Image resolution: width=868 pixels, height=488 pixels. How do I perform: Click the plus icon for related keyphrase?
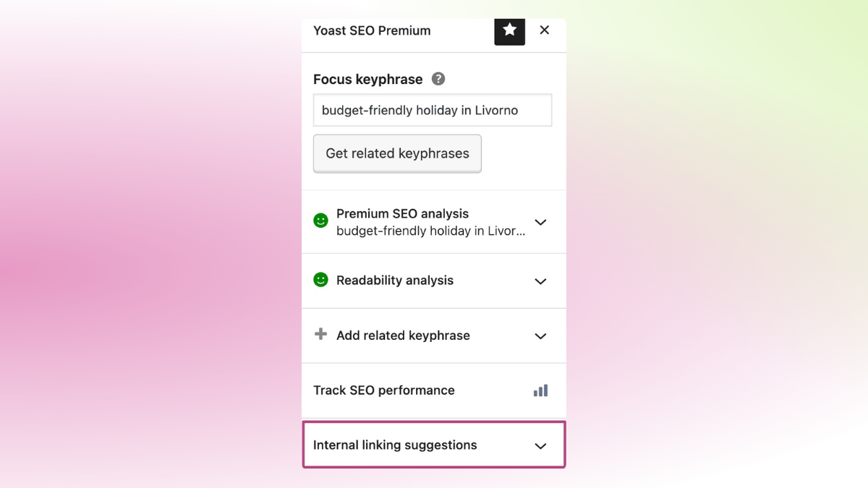coord(320,334)
